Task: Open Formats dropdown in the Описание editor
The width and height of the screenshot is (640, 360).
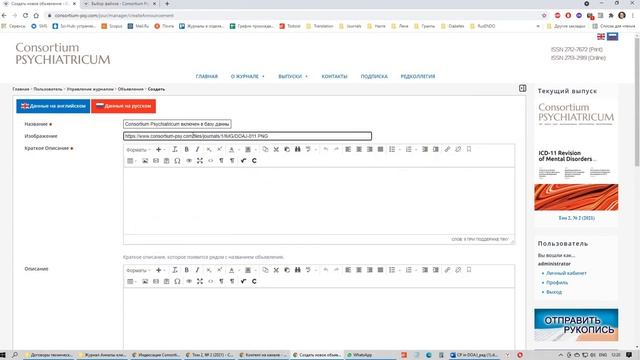Action: 138,271
